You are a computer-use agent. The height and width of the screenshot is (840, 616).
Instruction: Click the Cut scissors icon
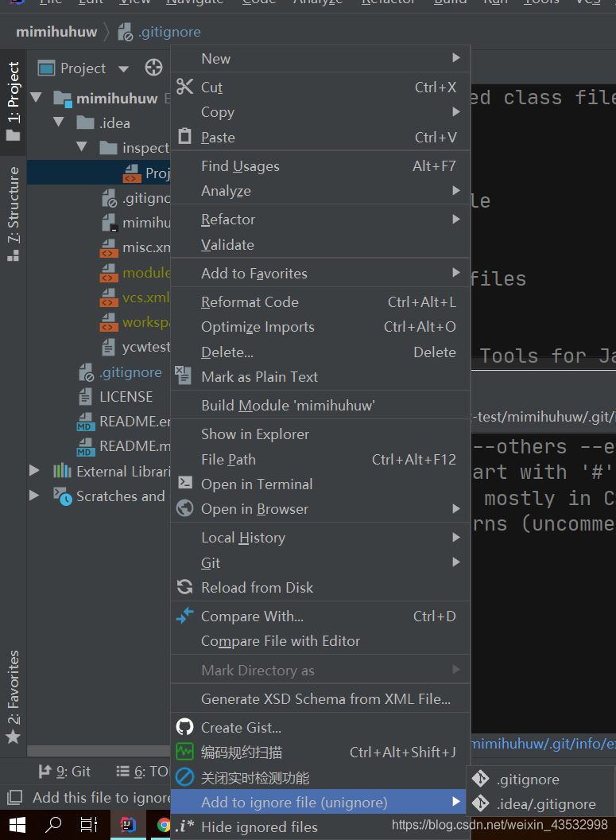[x=184, y=86]
